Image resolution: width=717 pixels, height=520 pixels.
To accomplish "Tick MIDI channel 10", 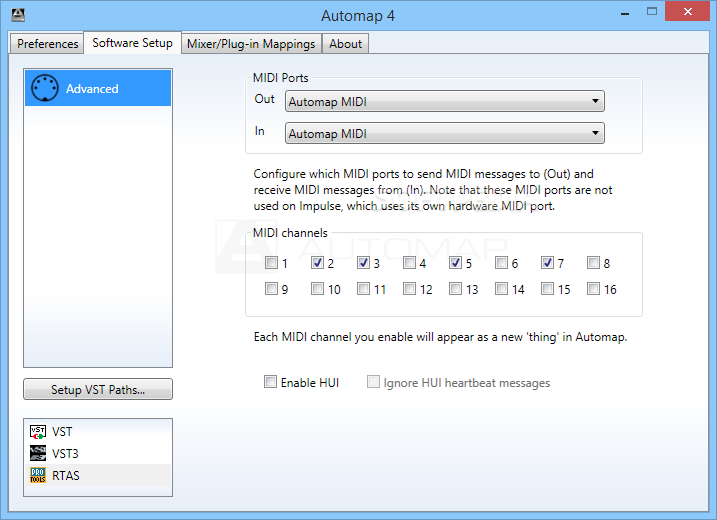I will click(x=317, y=289).
